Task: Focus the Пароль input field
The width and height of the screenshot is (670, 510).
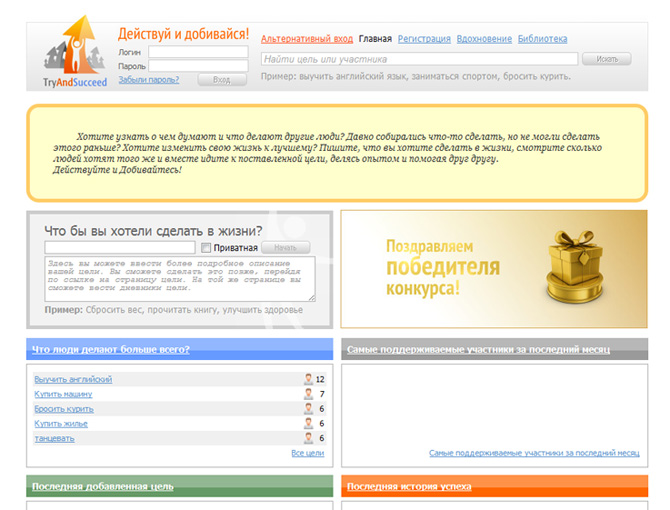Action: [x=198, y=66]
